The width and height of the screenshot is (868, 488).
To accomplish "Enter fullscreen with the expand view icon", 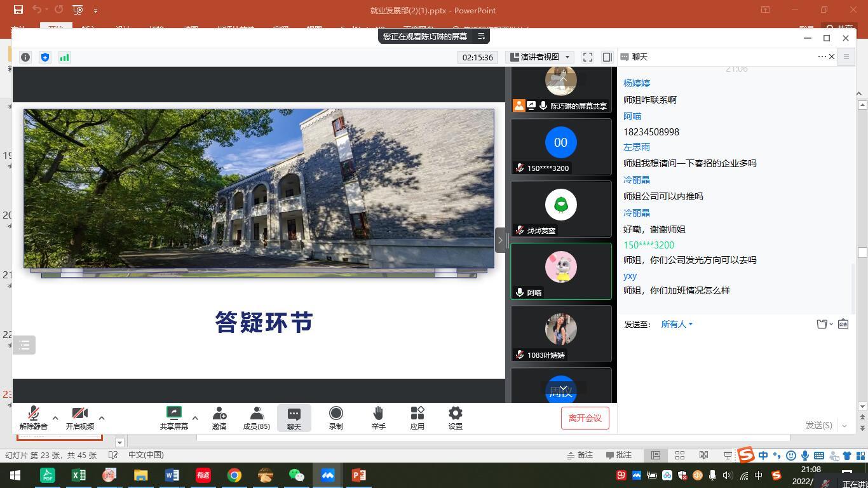I will (x=587, y=57).
